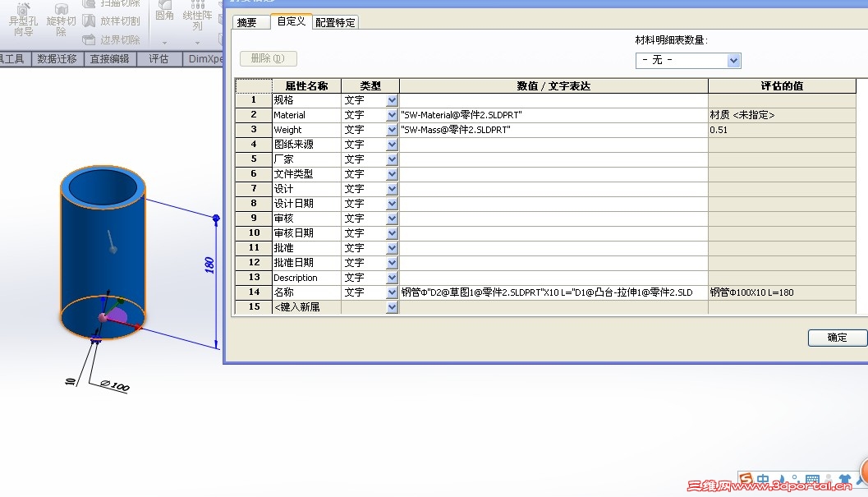
Task: Click evaluated value "材质 <未指定>"
Action: (742, 115)
